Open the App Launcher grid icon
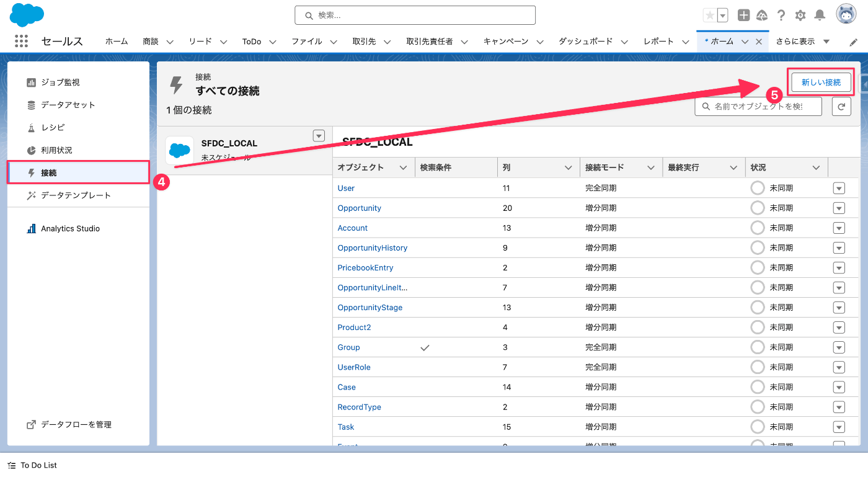Screen dimensions: 868x477 point(21,42)
